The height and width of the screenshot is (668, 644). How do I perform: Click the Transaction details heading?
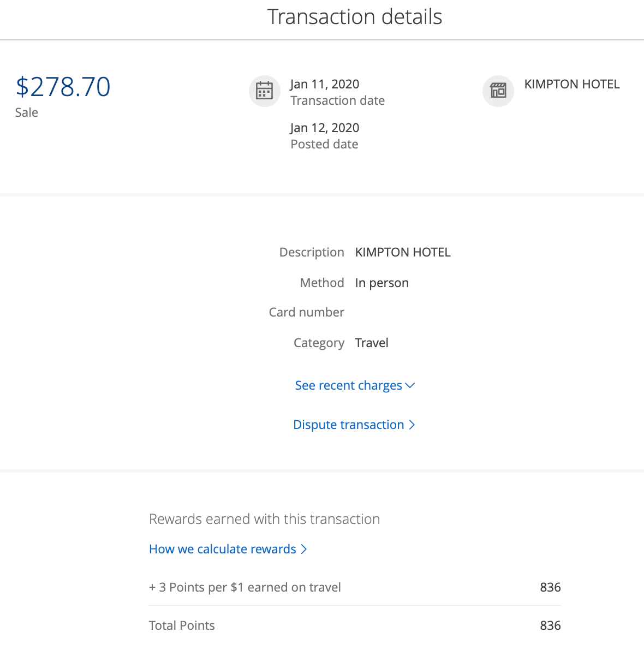(355, 17)
